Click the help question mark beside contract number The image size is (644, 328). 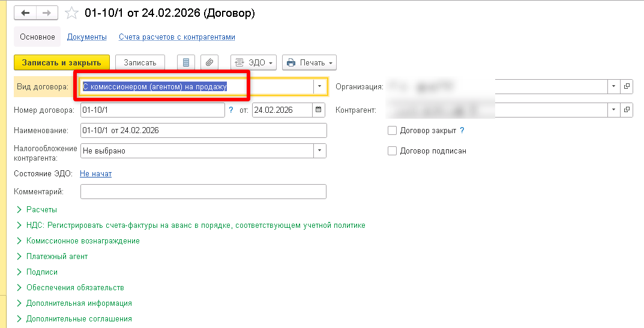[231, 110]
